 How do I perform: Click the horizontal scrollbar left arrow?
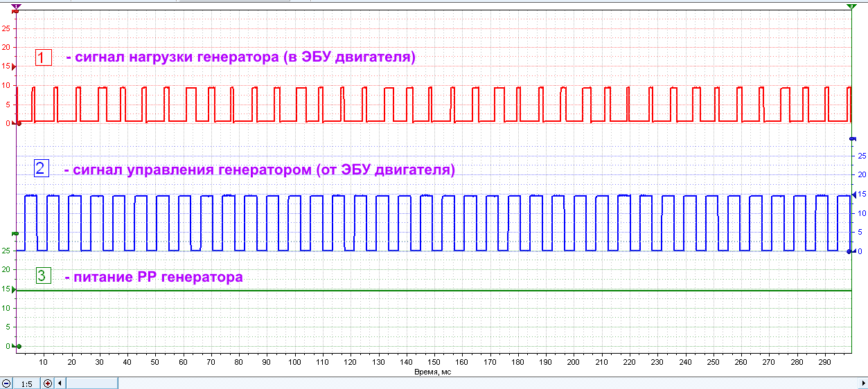60,383
